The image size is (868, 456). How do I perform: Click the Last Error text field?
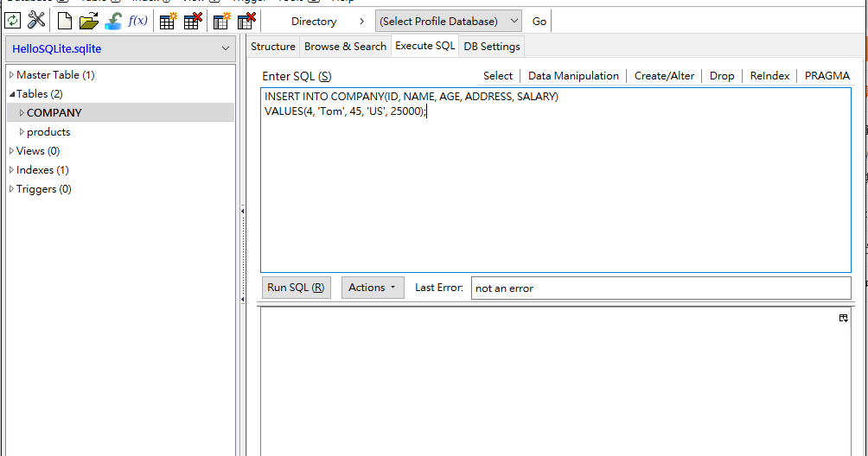(661, 288)
